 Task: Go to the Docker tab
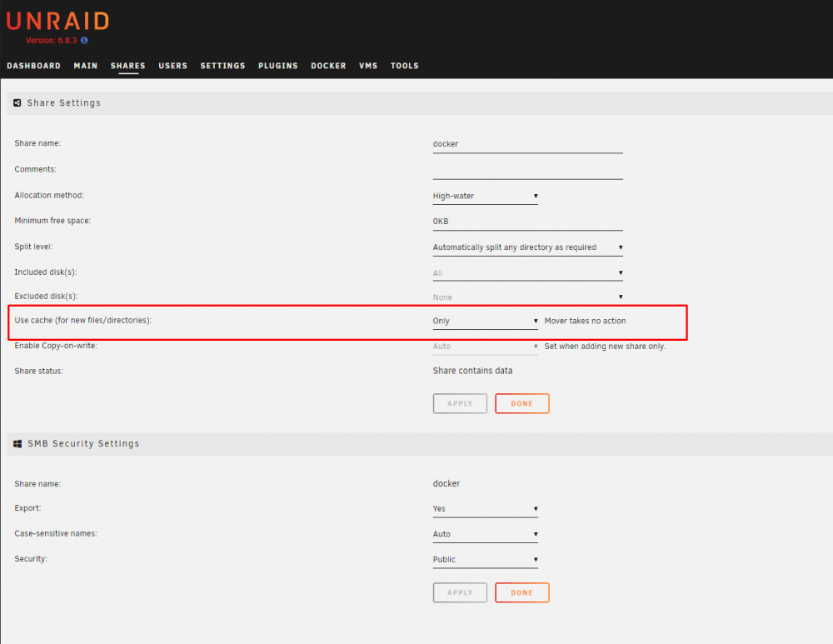tap(328, 66)
